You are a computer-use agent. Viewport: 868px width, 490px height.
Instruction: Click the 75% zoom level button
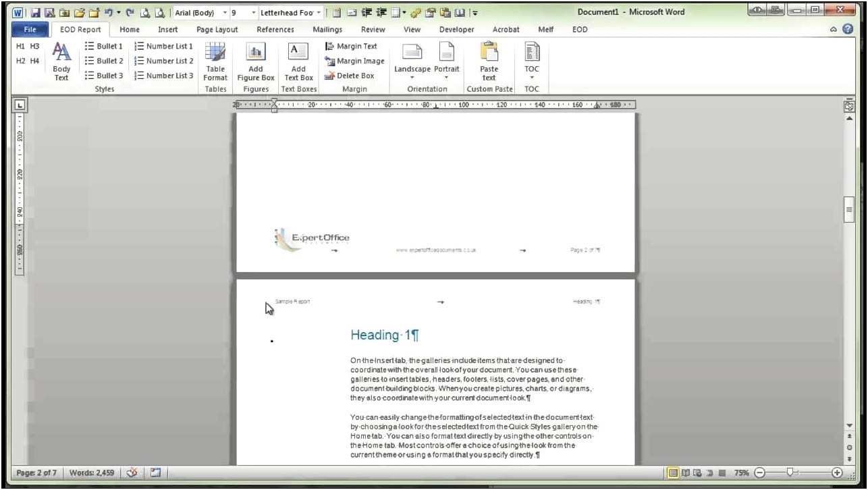tap(741, 473)
